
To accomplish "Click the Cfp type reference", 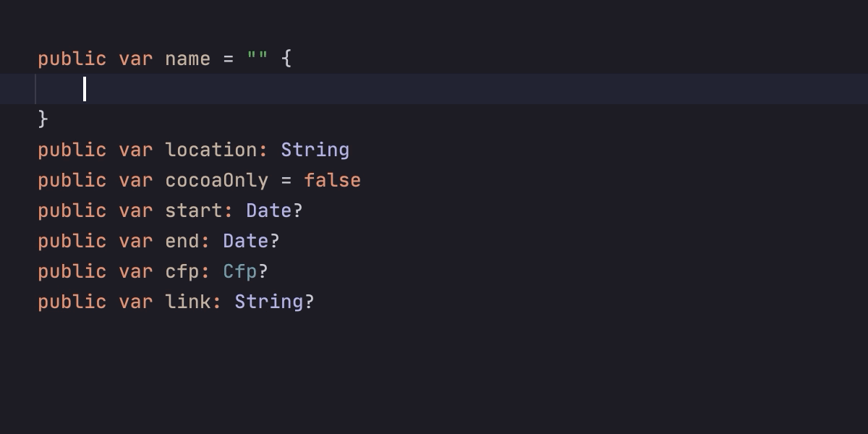I will (x=240, y=271).
